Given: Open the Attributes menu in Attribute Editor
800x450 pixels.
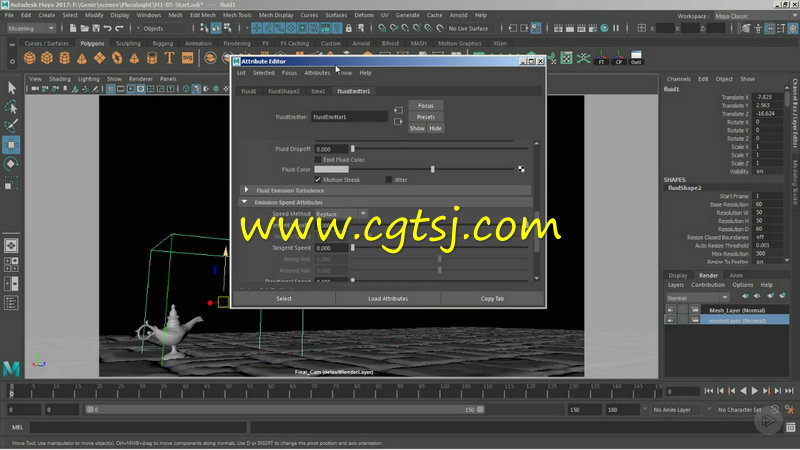Looking at the screenshot, I should pyautogui.click(x=317, y=73).
